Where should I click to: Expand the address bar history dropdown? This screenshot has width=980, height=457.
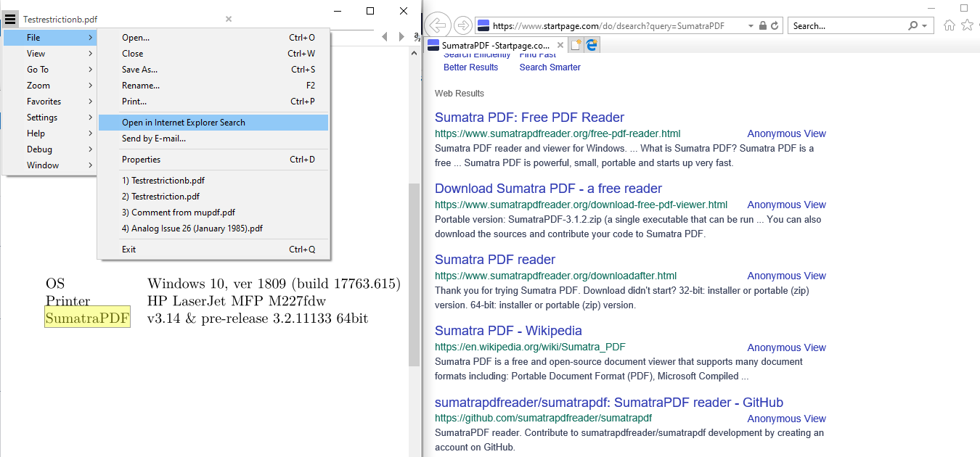click(x=751, y=25)
